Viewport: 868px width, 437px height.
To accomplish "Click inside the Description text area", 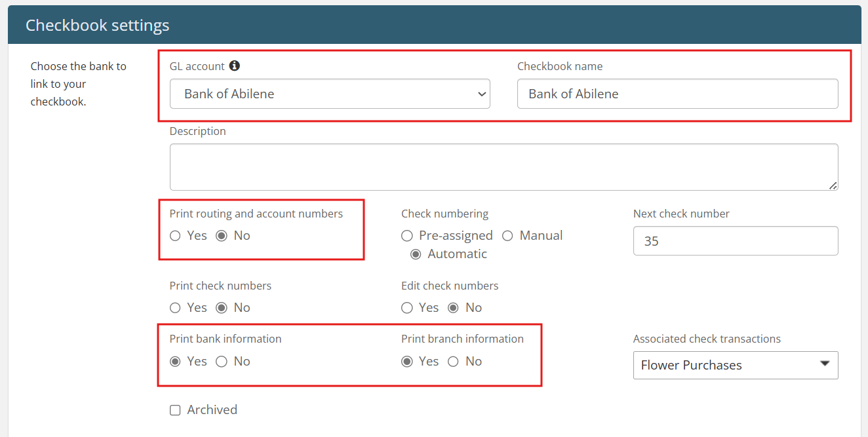I will [x=503, y=167].
